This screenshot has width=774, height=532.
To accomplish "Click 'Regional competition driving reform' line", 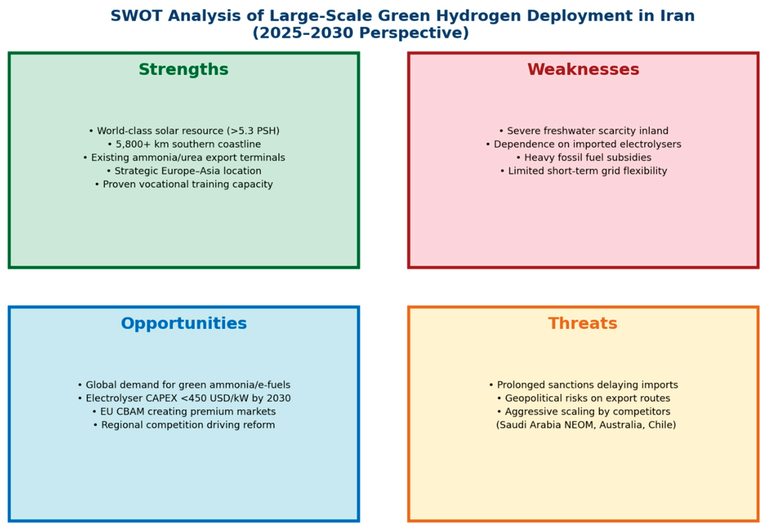I will [184, 425].
